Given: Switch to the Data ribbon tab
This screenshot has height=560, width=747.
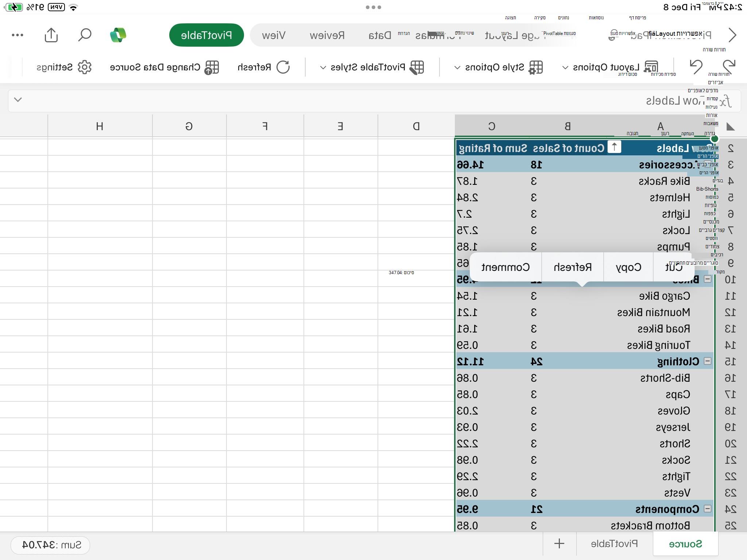Looking at the screenshot, I should [x=380, y=35].
